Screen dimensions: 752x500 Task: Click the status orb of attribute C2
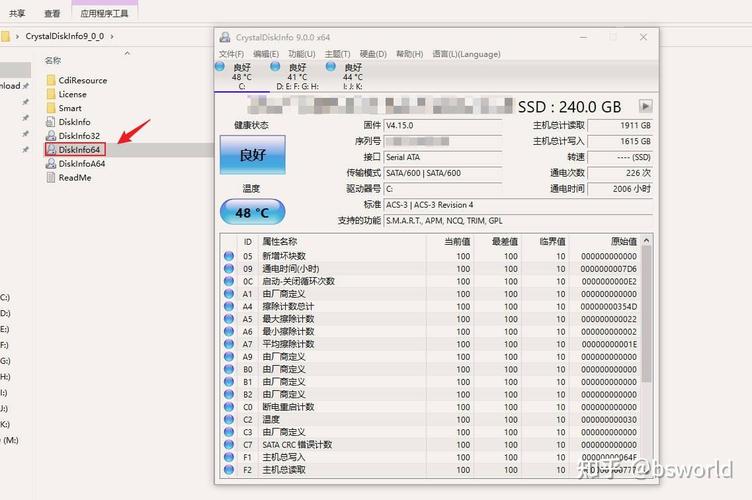point(229,419)
